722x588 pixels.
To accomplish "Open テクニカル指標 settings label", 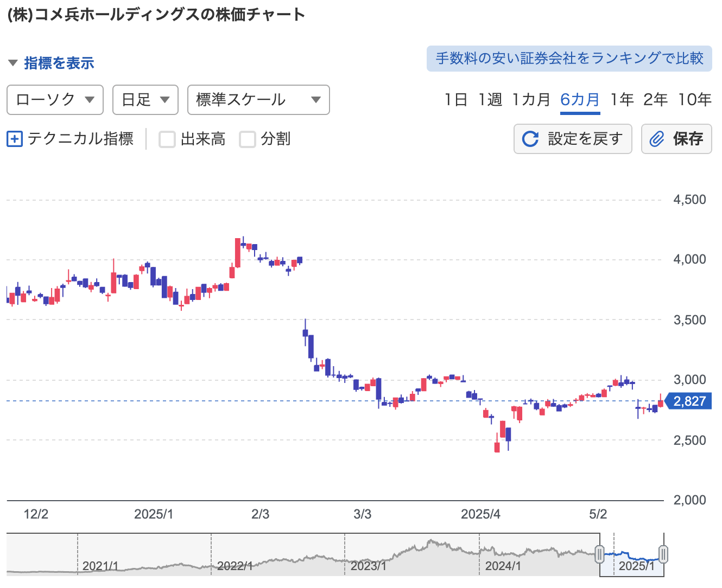I will click(80, 139).
